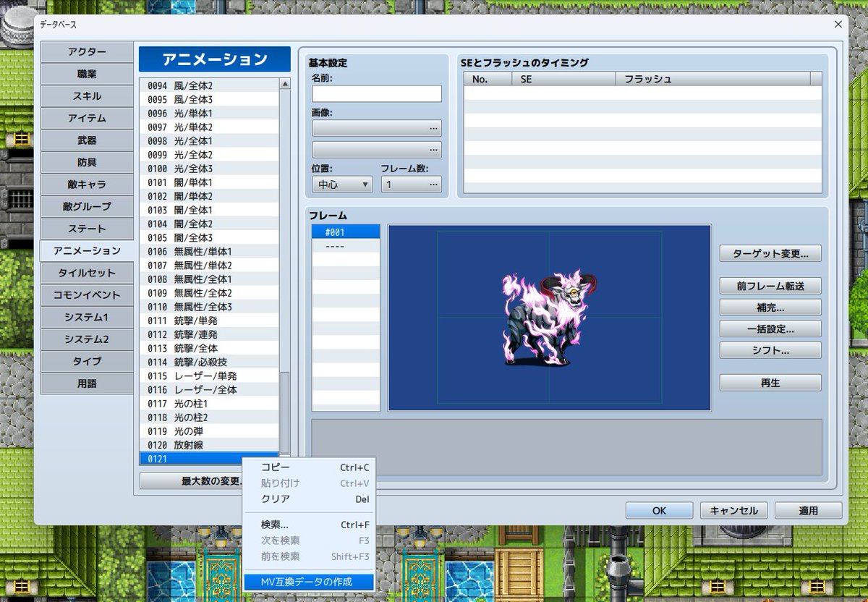
Task: Select animation 0118 光の柱2
Action: click(209, 417)
